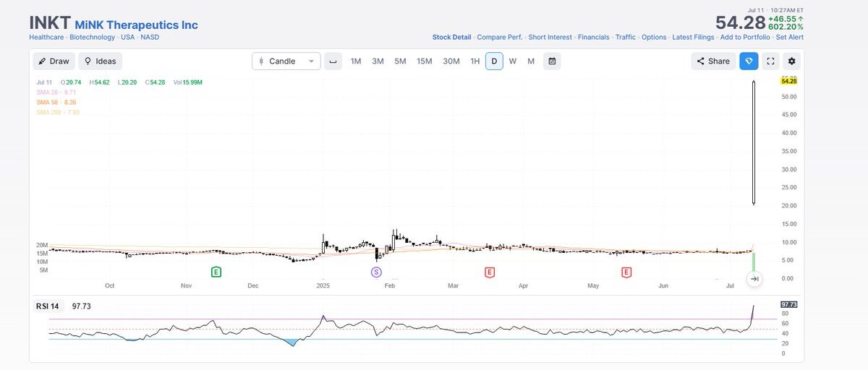Open chart settings gear icon
This screenshot has width=868, height=370.
792,61
